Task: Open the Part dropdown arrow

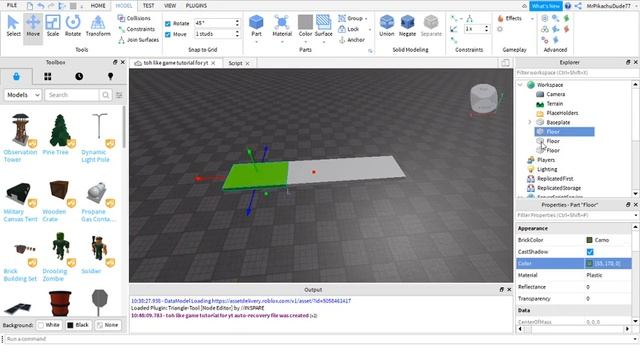Action: point(256,42)
